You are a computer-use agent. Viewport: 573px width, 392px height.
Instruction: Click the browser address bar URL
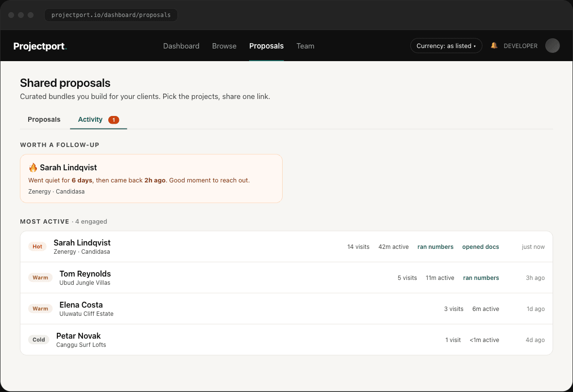coord(111,15)
